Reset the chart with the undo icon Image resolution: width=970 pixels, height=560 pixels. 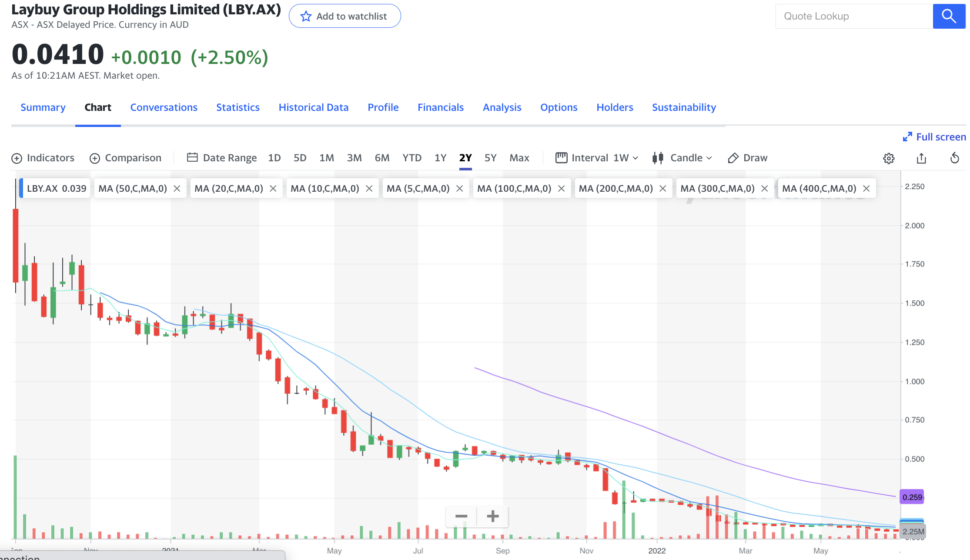click(x=954, y=158)
